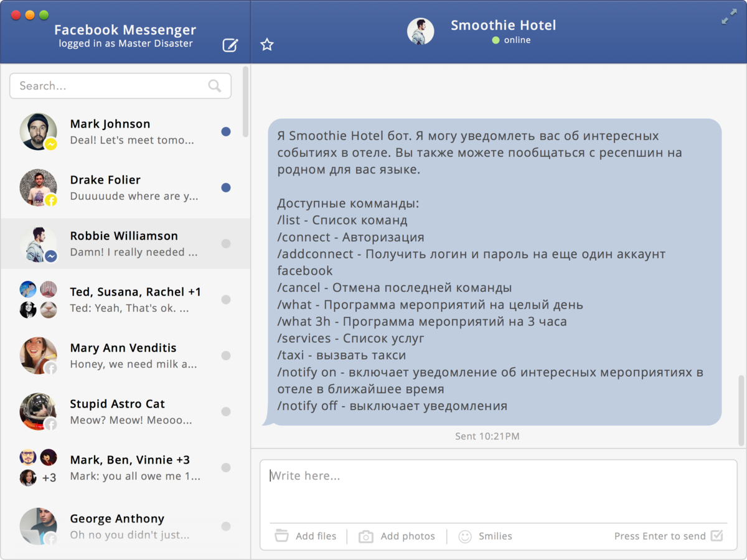Open the Stupid Astro Cat conversation
Screen dimensions: 747x560
[125, 411]
